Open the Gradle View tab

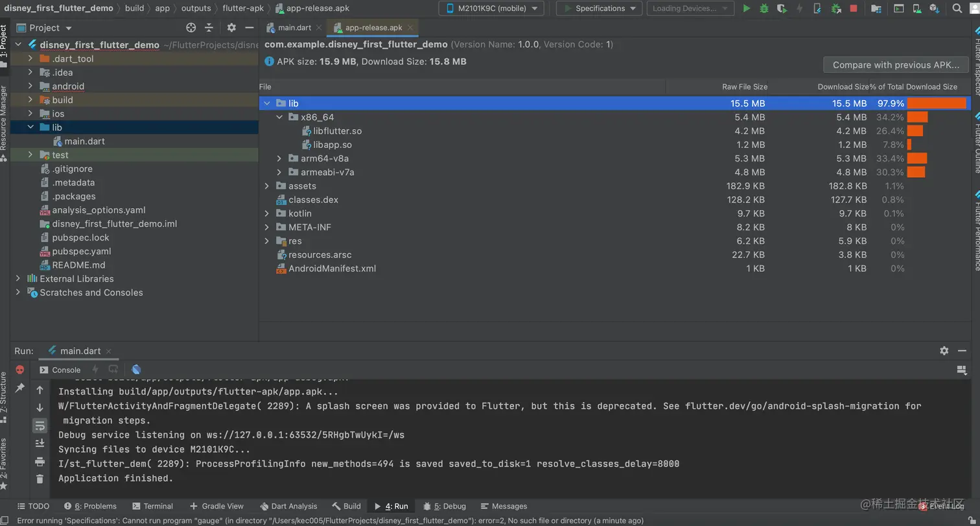pyautogui.click(x=216, y=506)
